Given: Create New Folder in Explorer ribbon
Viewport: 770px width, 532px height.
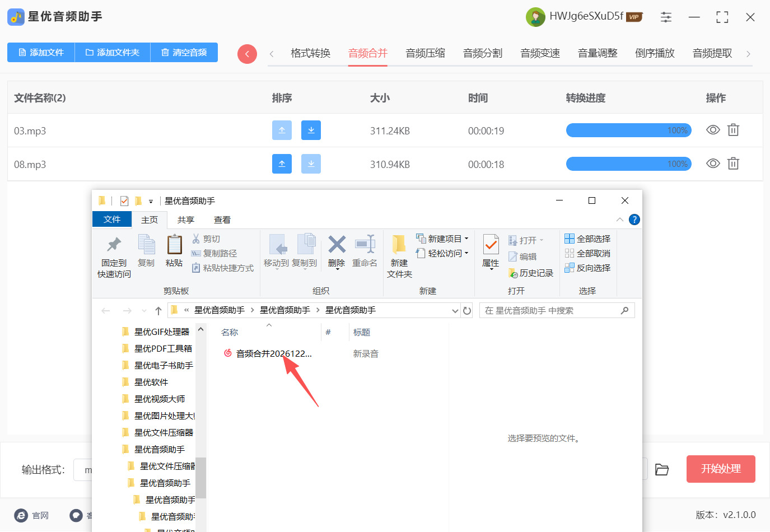Looking at the screenshot, I should tap(399, 256).
